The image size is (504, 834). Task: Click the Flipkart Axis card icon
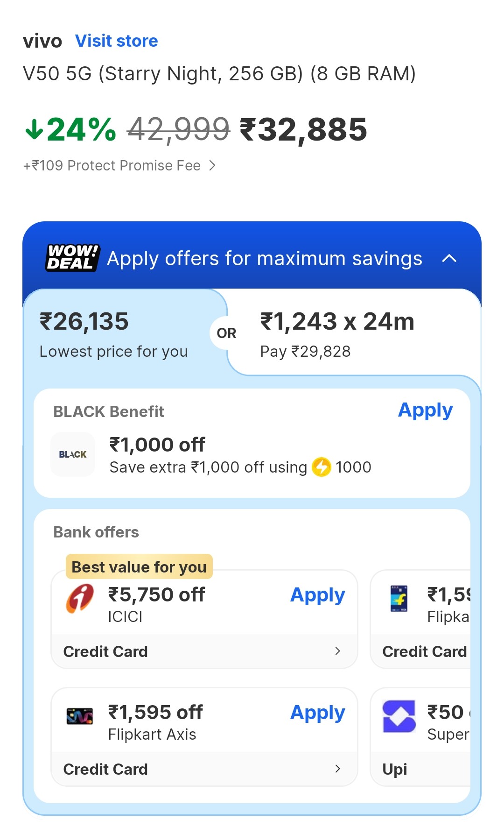pyautogui.click(x=80, y=716)
